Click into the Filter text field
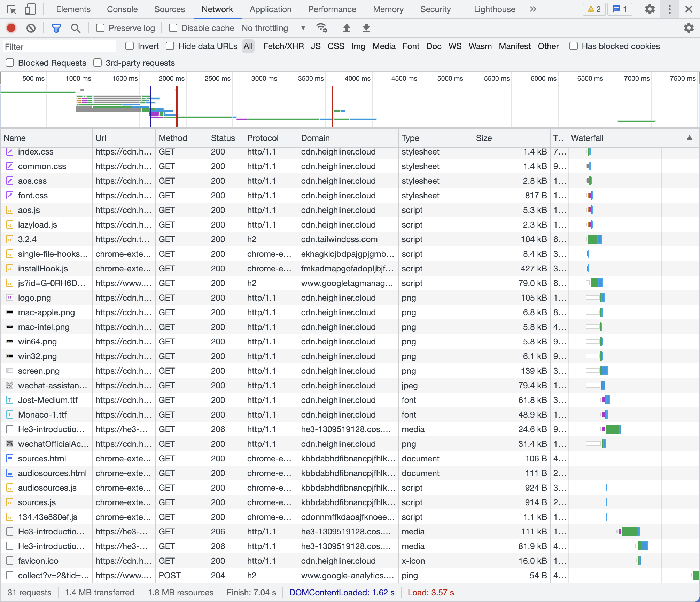The image size is (700, 602). pyautogui.click(x=59, y=47)
